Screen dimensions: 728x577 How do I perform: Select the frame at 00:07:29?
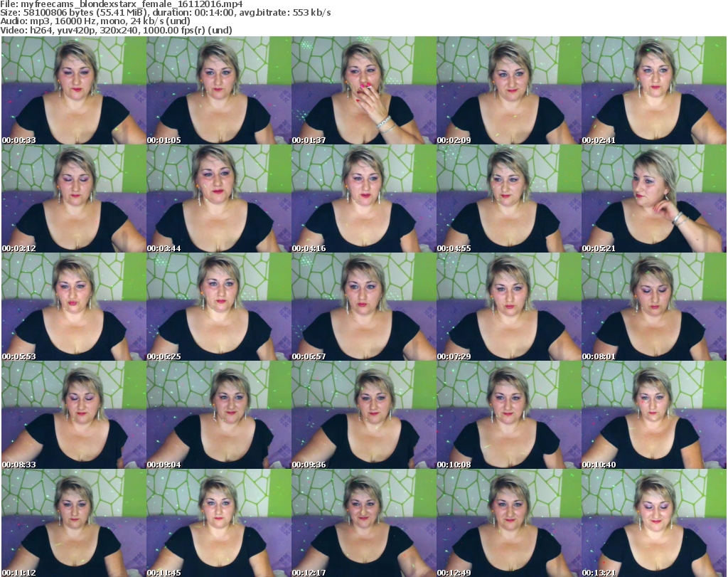click(x=508, y=307)
